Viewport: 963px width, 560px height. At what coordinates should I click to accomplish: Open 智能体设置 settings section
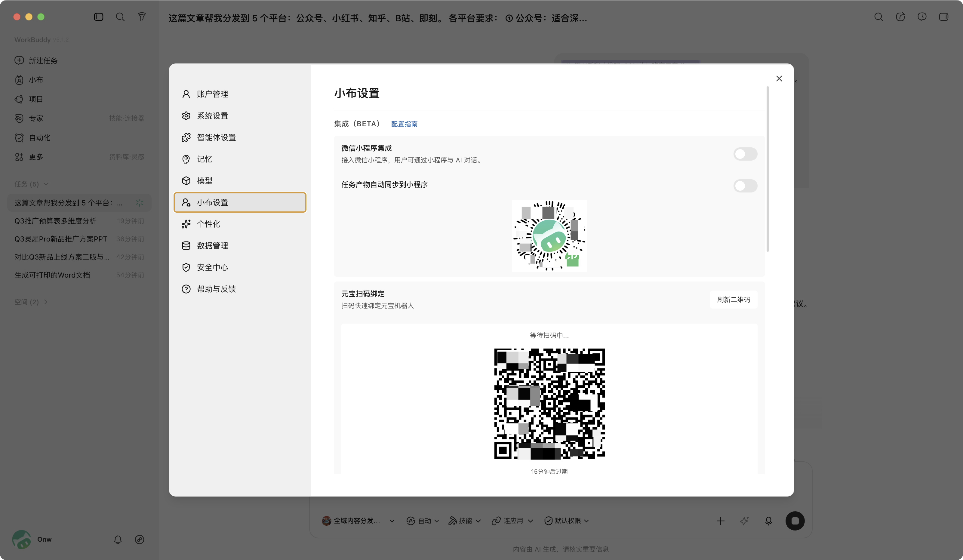coord(240,137)
